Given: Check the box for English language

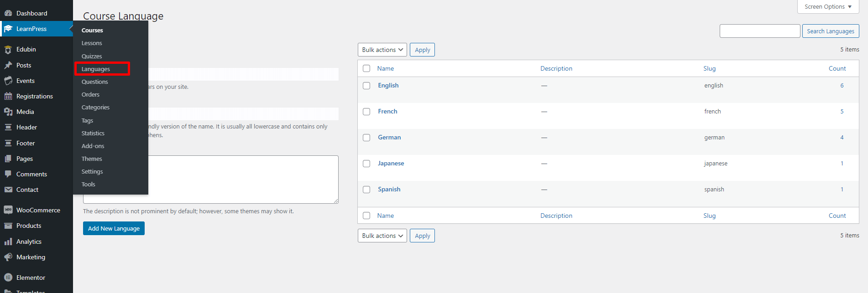Looking at the screenshot, I should tap(366, 86).
